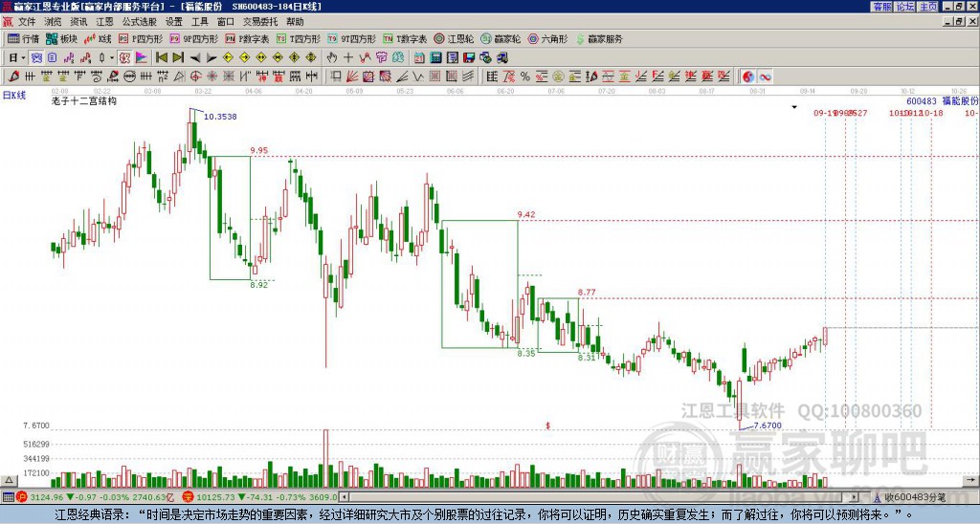Screen dimensions: 980x524
Task: Click the 日K线 label
Action: click(14, 95)
